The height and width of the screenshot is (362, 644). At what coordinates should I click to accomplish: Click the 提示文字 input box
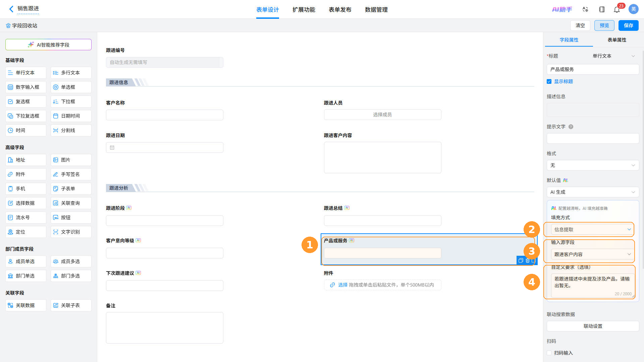click(x=593, y=138)
